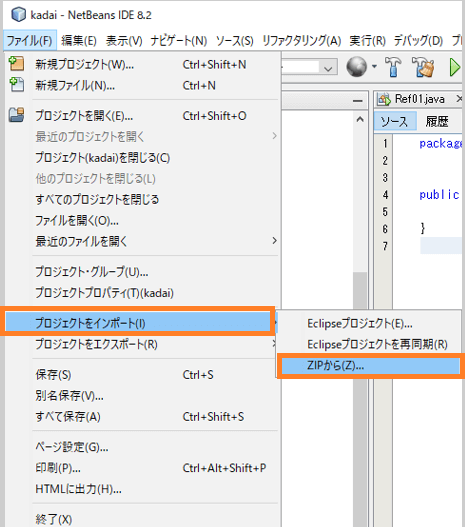
Task: Switch to the Ref01.java editor tab
Action: [x=419, y=99]
